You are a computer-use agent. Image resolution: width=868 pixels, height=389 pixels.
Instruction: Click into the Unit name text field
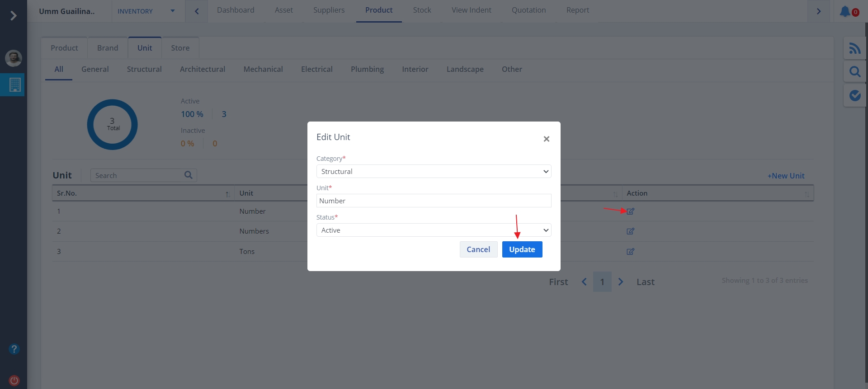(434, 201)
